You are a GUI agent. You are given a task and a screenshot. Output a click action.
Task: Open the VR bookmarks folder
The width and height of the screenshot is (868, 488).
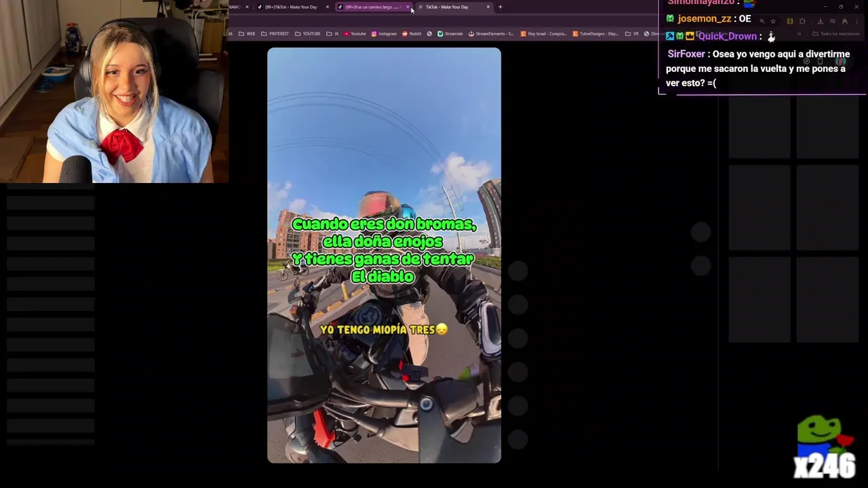[x=632, y=34]
